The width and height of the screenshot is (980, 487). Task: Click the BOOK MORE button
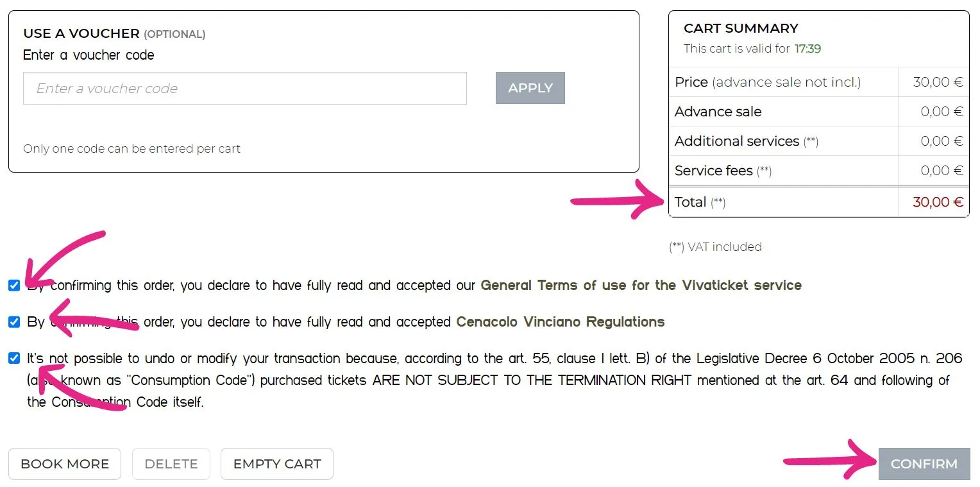[65, 464]
